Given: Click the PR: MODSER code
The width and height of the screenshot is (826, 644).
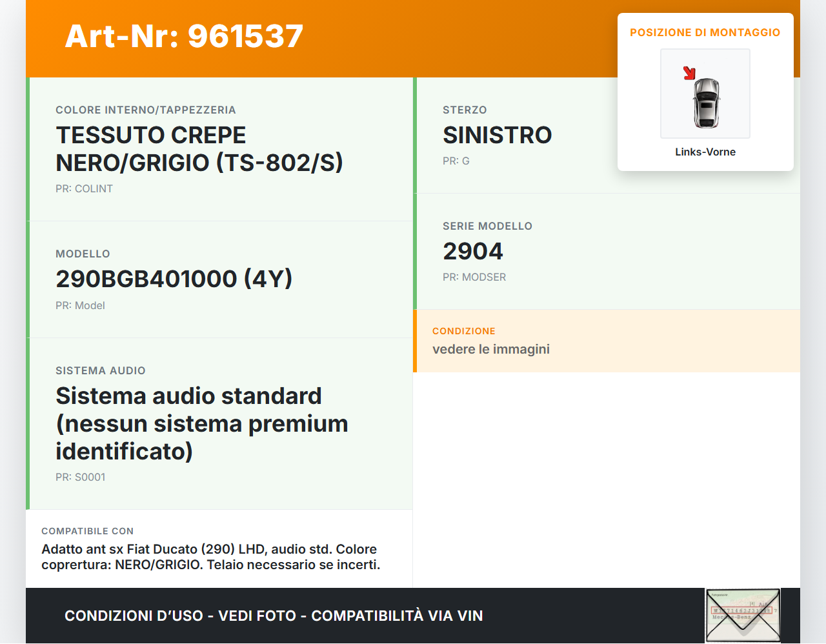Looking at the screenshot, I should (474, 277).
